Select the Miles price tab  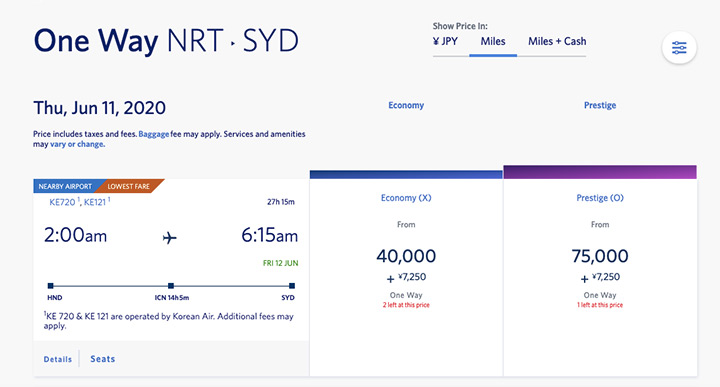[493, 41]
